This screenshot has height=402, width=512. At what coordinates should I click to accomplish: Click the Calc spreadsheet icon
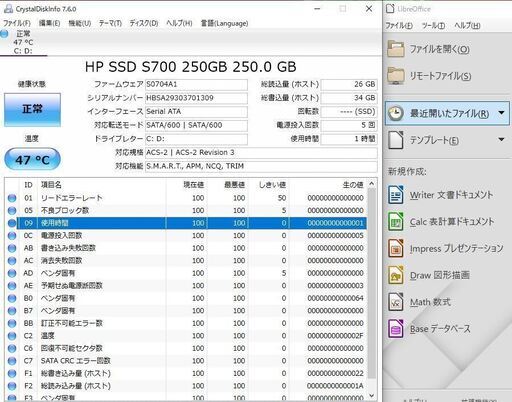point(396,221)
